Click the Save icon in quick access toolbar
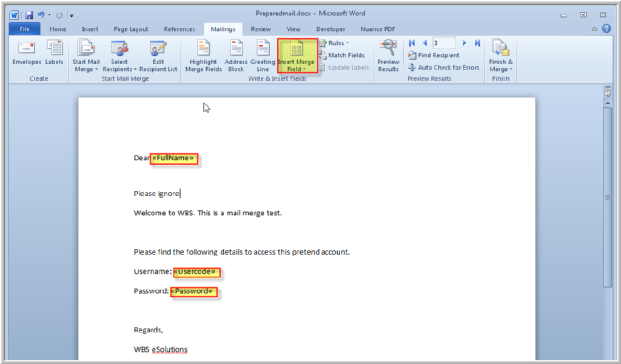The image size is (621, 364). pyautogui.click(x=29, y=15)
